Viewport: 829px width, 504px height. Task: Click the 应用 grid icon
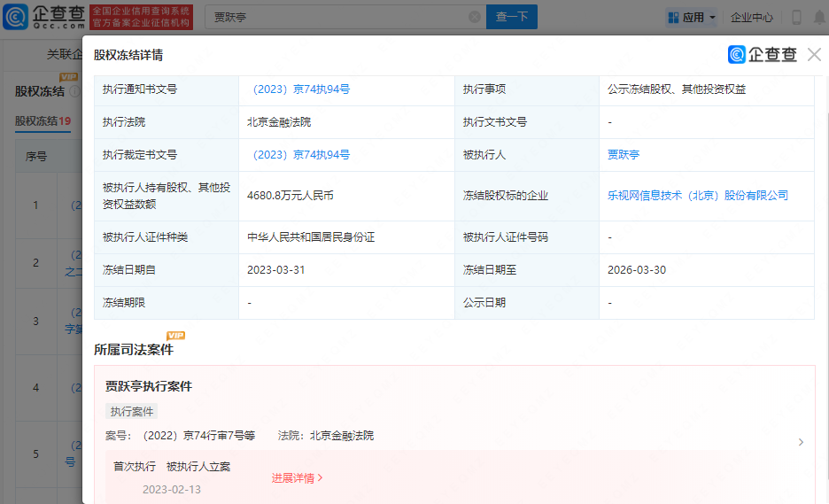[673, 18]
